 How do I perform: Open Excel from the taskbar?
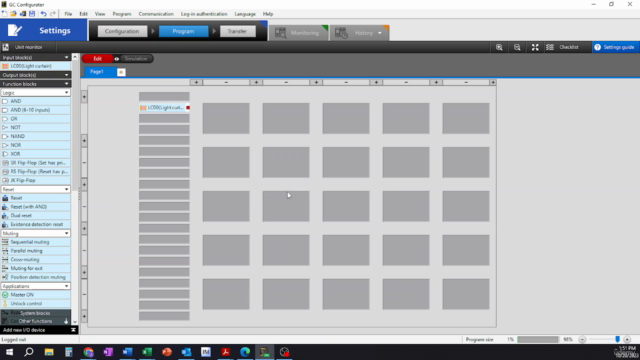pos(147,352)
